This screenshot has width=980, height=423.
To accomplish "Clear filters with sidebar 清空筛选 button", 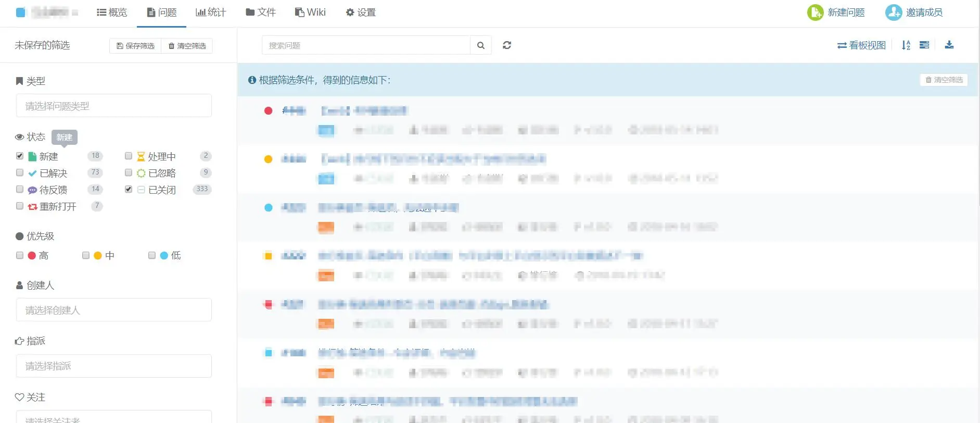I will coord(187,46).
